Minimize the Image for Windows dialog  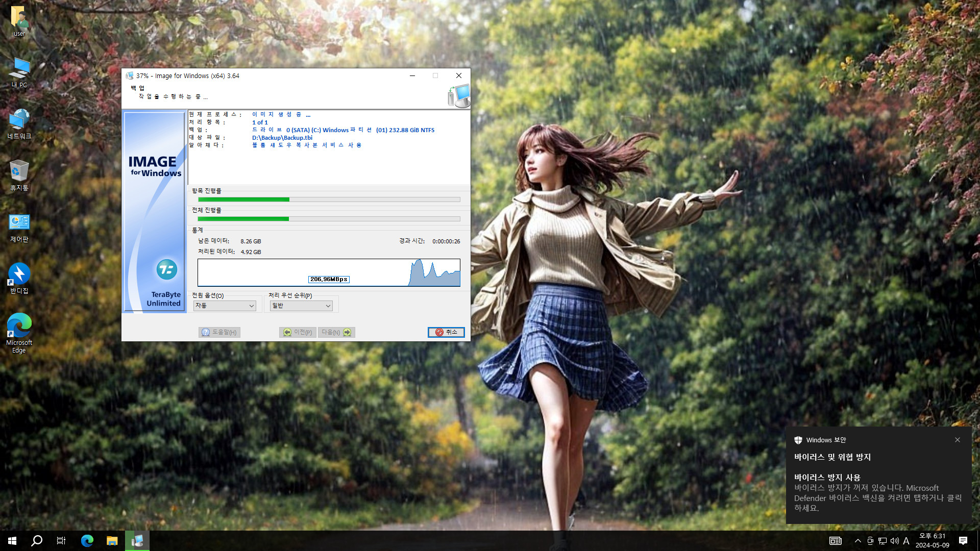coord(412,76)
